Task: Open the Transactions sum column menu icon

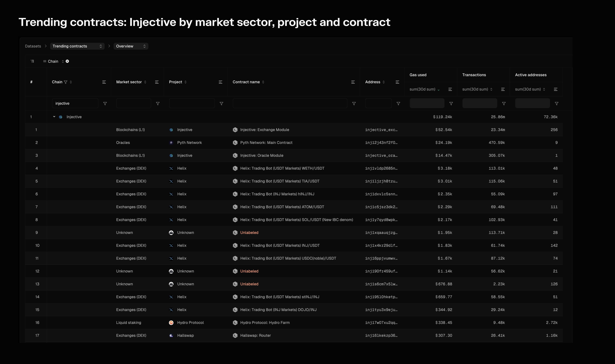Action: 503,90
